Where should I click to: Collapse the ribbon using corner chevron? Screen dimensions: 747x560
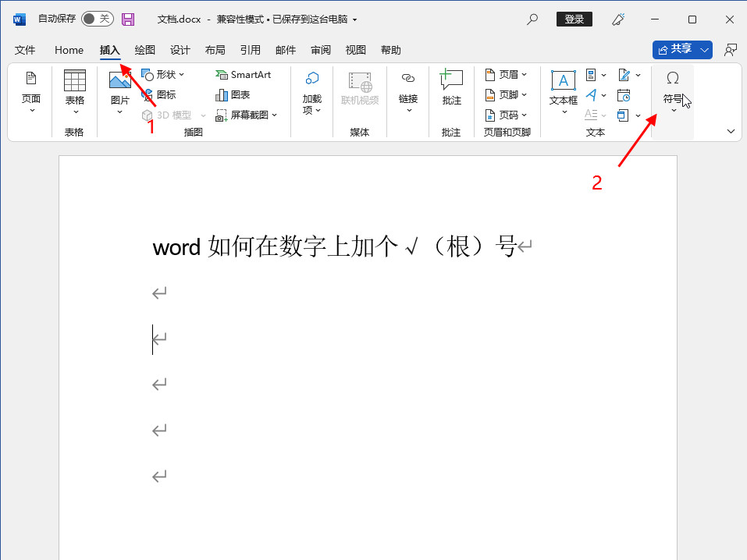731,131
